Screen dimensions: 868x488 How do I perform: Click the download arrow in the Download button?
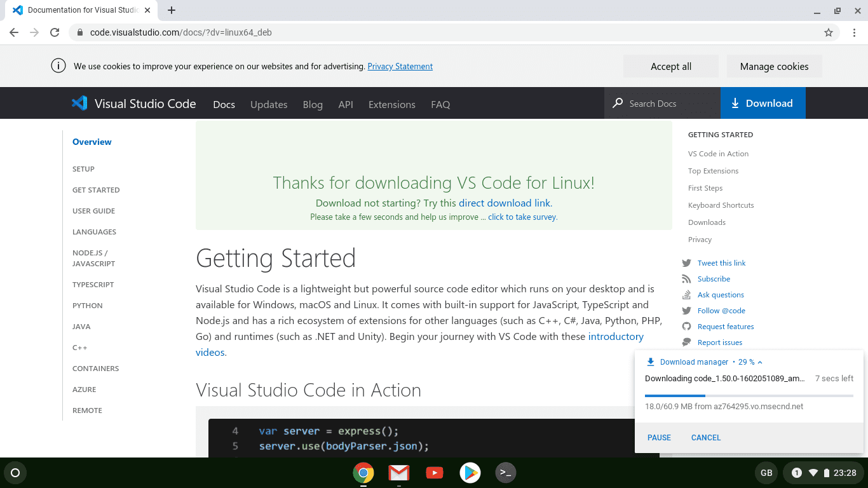[735, 103]
